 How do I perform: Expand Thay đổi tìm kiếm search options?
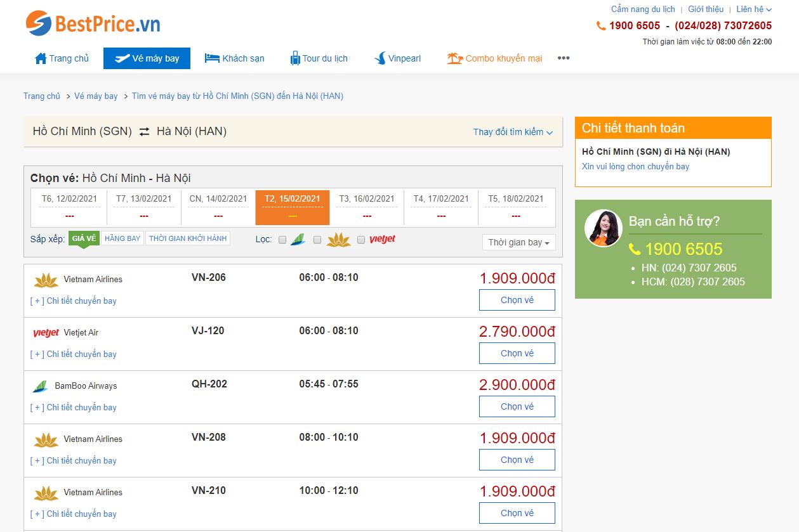(x=513, y=132)
